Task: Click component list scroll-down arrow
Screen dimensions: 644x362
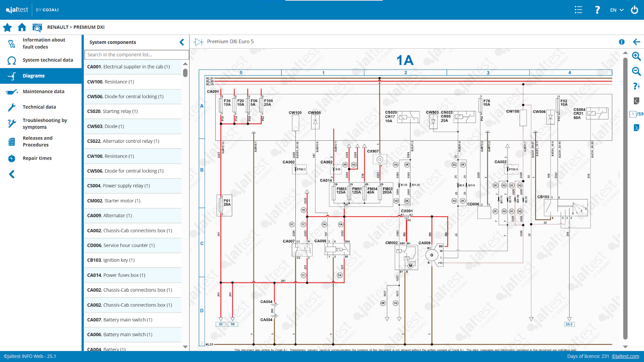Action: [x=185, y=347]
